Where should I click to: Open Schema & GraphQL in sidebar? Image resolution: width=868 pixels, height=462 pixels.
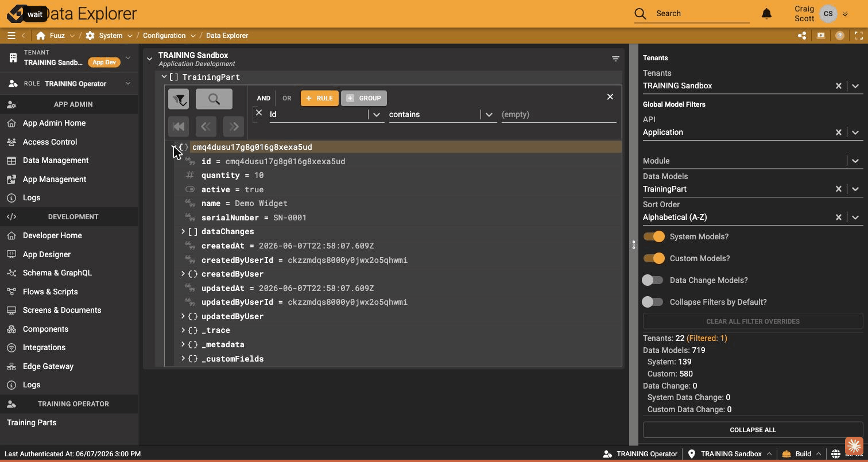57,273
